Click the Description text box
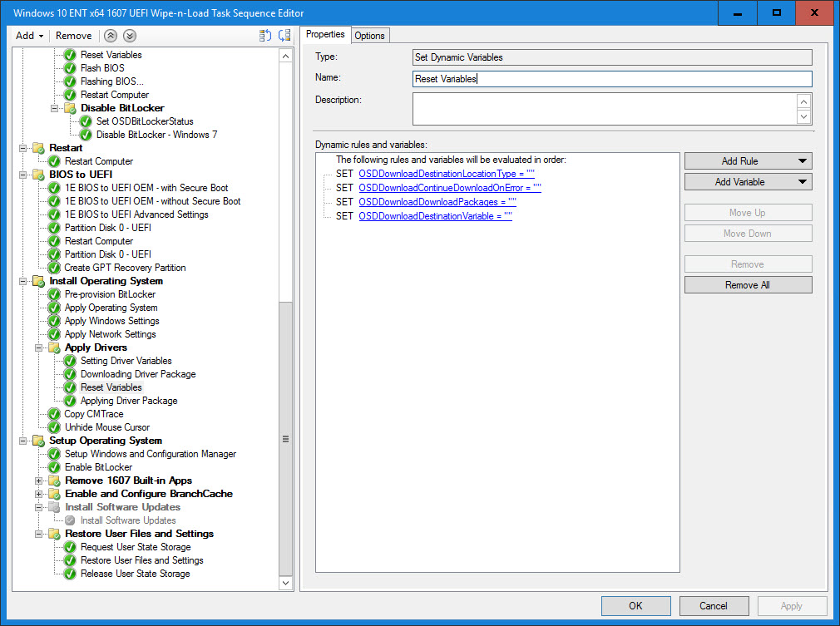 pos(604,108)
